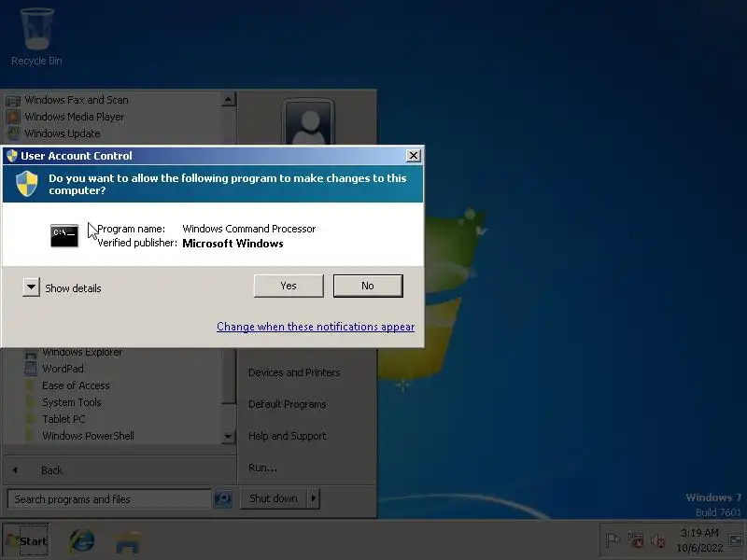The width and height of the screenshot is (747, 560).
Task: Click the UAC shield icon in title bar
Action: click(x=12, y=156)
